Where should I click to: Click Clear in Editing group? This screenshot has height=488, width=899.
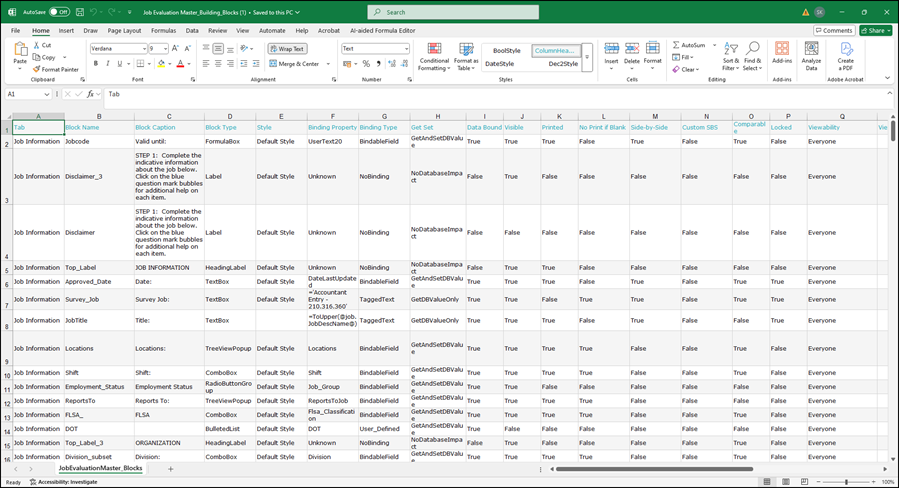coord(685,69)
